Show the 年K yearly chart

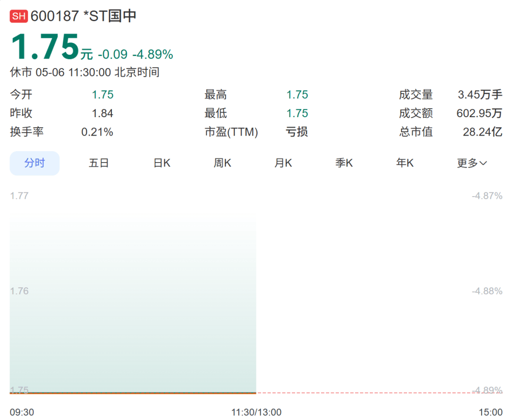point(405,163)
